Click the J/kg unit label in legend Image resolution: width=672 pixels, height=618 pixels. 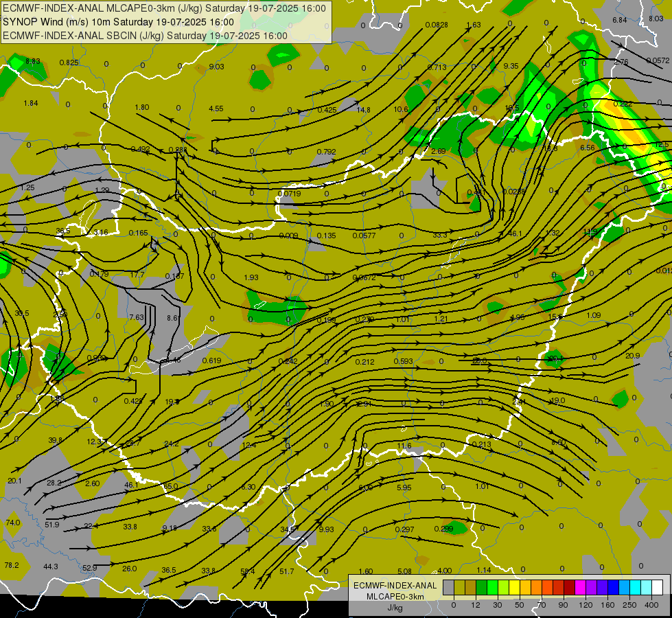click(395, 608)
